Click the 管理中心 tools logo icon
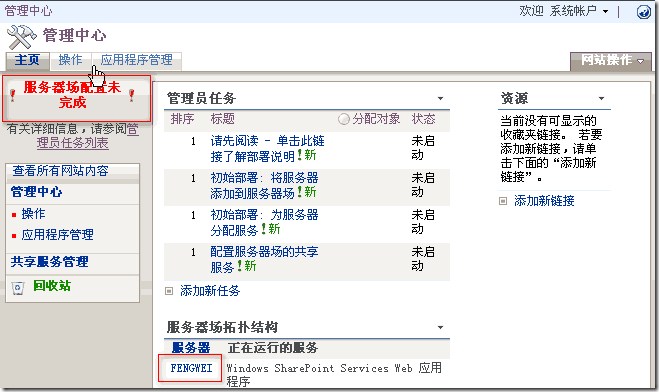 coord(22,37)
